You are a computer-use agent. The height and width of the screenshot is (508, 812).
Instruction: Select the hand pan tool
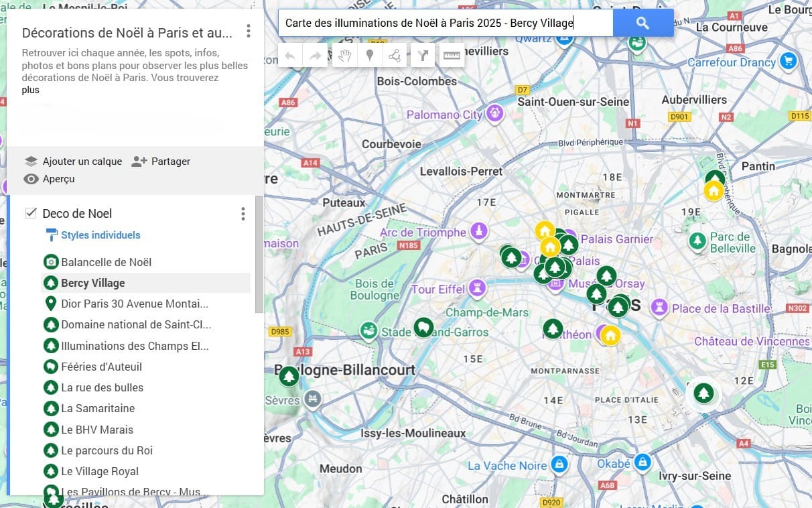(344, 56)
